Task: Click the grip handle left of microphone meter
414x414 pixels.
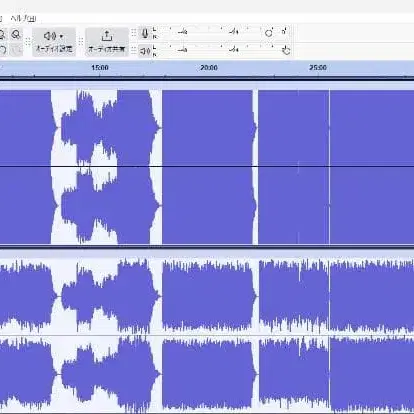Action: pos(134,33)
